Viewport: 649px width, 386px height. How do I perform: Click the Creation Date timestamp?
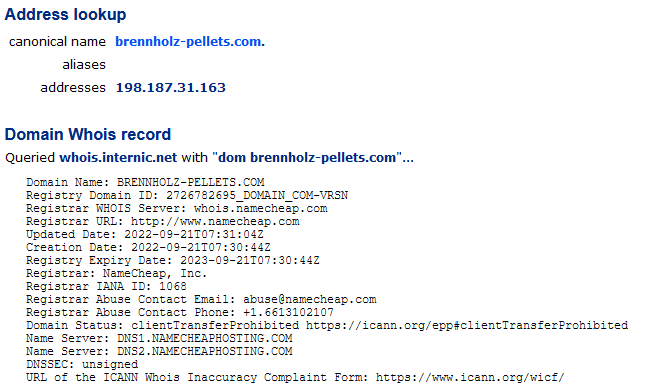(201, 247)
